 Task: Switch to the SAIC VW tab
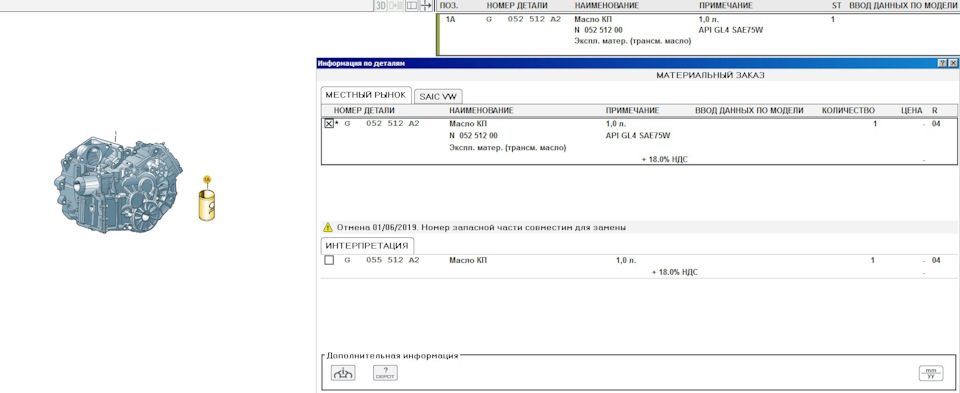[x=438, y=97]
